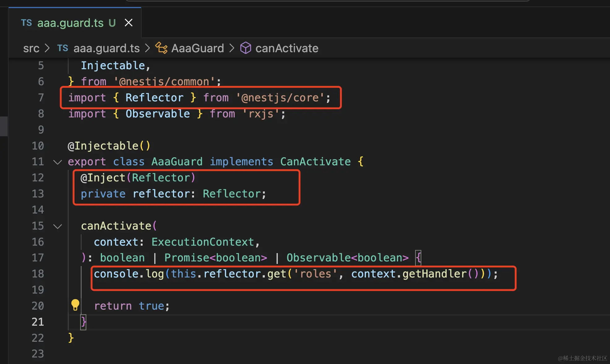Viewport: 610px width, 364px height.
Task: Open aaa.guard.ts breadcrumb item
Action: point(106,48)
